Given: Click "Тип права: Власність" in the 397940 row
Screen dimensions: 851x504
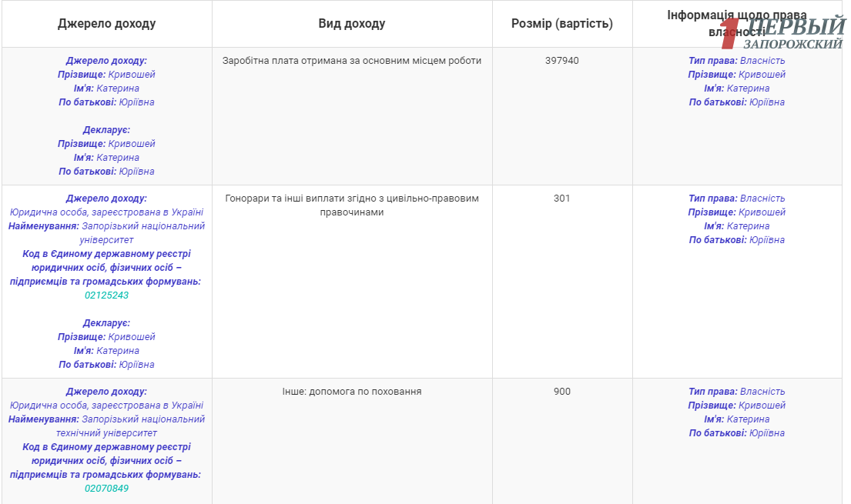Looking at the screenshot, I should click(736, 61).
